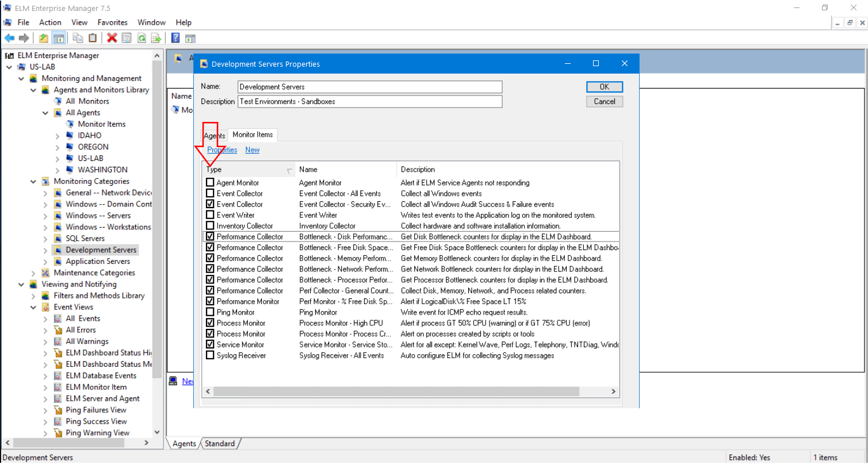Click the Properties toolbar icon

[x=127, y=38]
